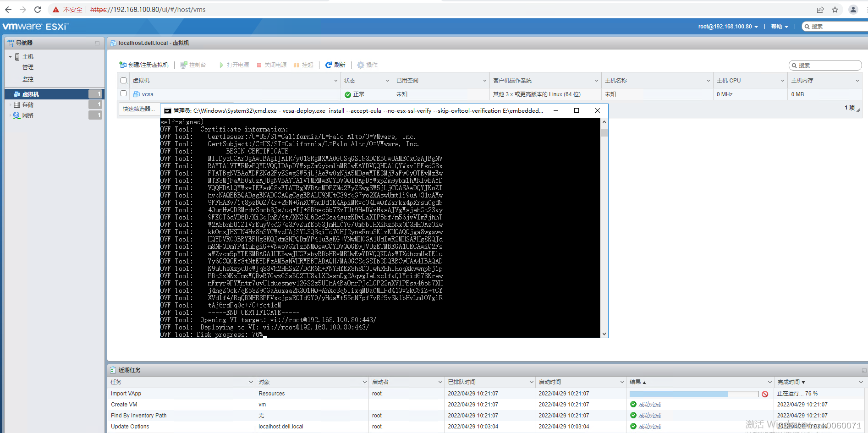868x433 pixels.
Task: Click the 快速筛选器 quick filter menu
Action: [x=139, y=109]
